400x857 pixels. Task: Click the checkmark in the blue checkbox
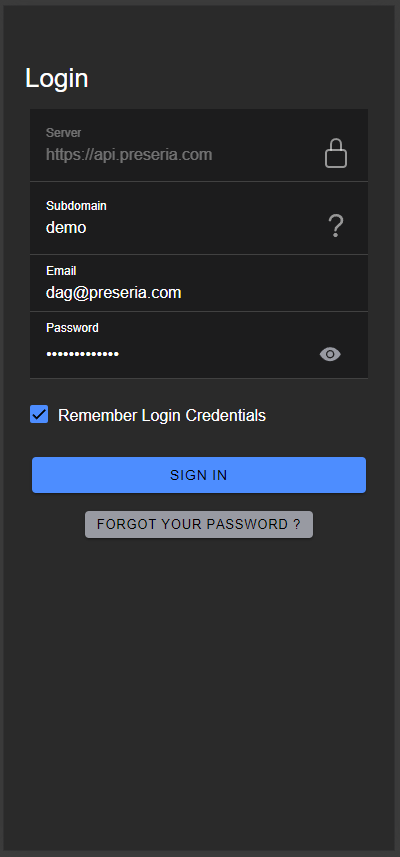coord(39,414)
